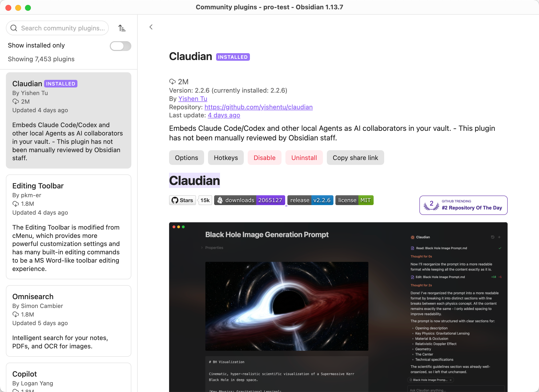This screenshot has width=539, height=392.
Task: Click the GitHub Stars badge
Action: (x=183, y=200)
